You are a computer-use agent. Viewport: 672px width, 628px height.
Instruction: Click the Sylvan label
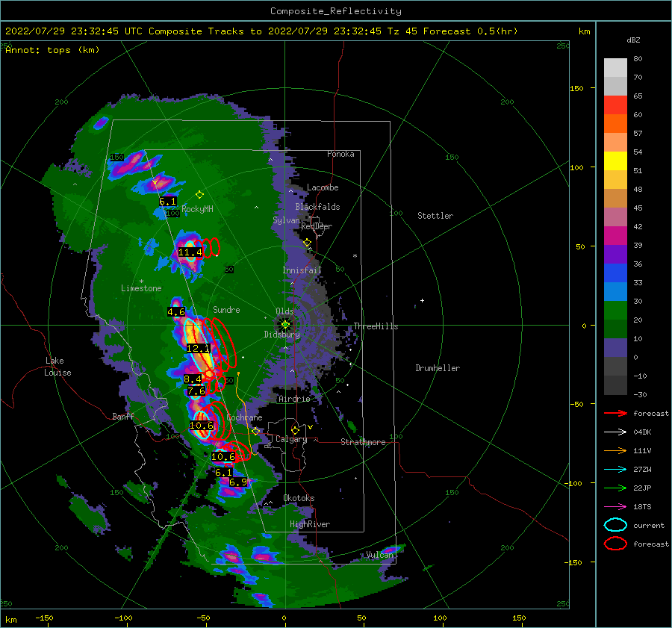[286, 220]
